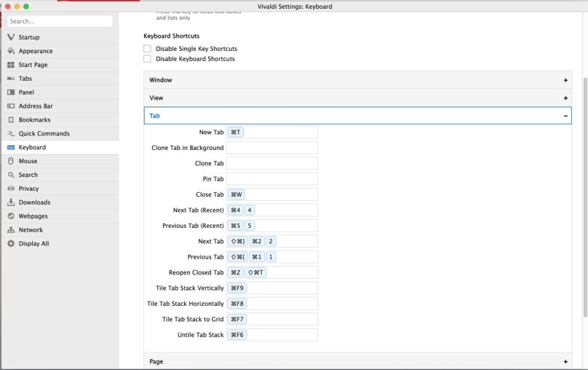Click the Network icon in sidebar
588x370 pixels.
pos(11,230)
